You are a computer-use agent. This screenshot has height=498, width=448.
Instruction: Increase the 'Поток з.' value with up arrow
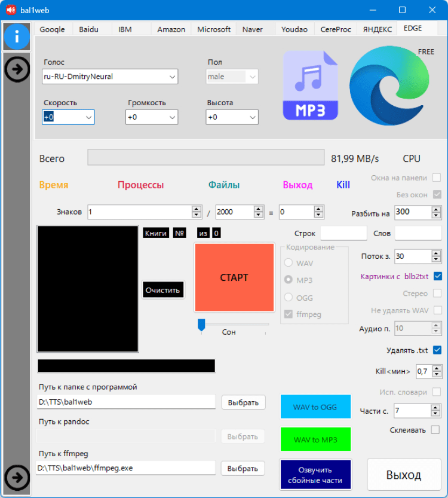[437, 253]
